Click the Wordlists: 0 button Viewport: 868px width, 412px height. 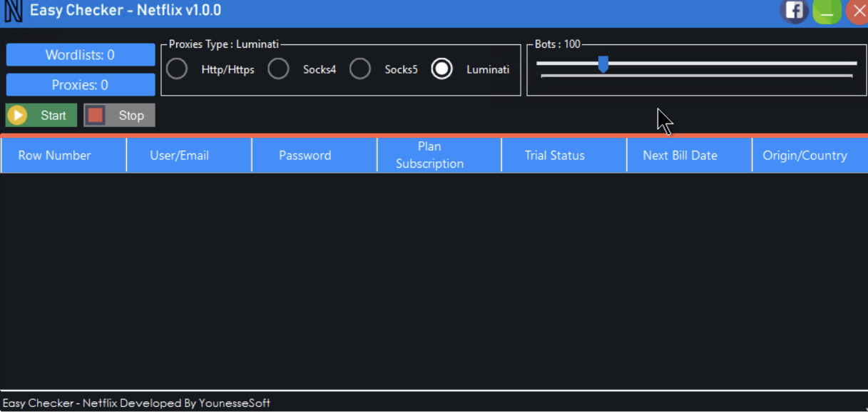pos(81,55)
